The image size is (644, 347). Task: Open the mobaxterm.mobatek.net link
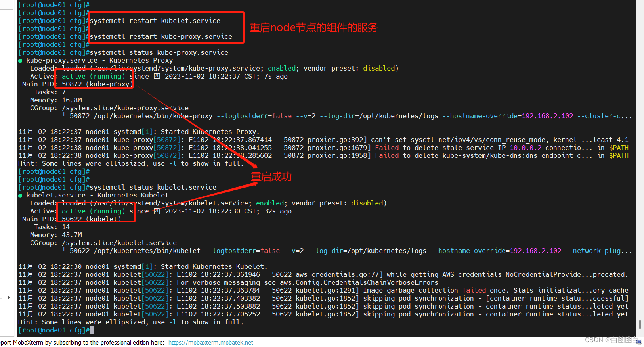210,343
